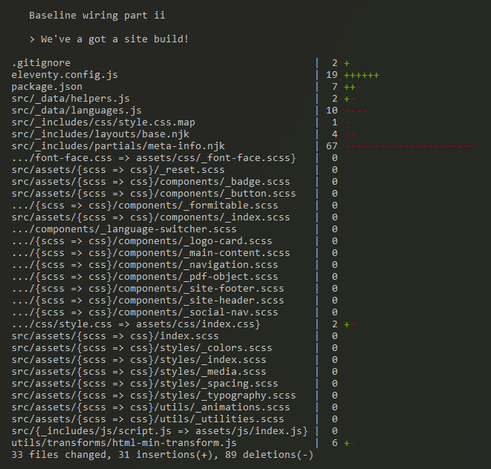Click components/_navigation.scss line

pos(145,265)
